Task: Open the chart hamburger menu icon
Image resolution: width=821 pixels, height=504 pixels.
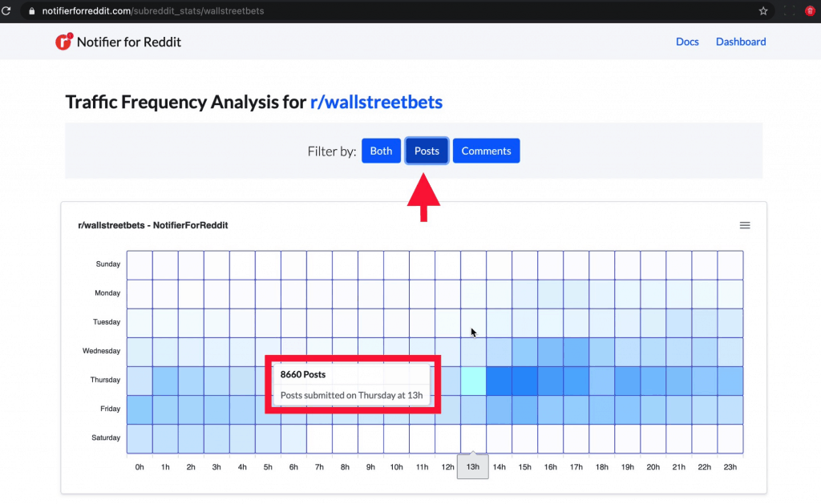Action: [x=745, y=225]
